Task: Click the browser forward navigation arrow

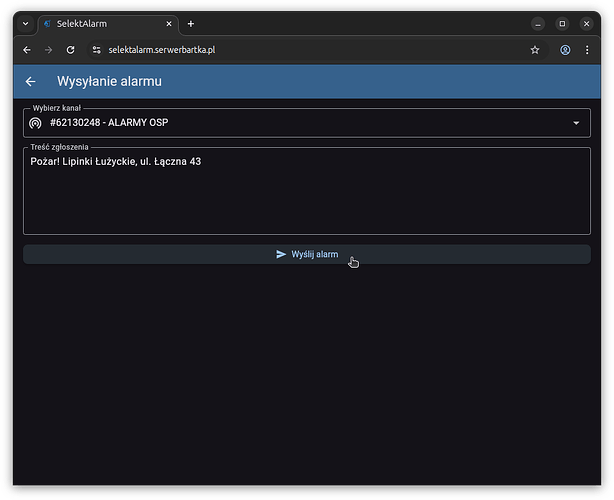Action: pos(48,50)
